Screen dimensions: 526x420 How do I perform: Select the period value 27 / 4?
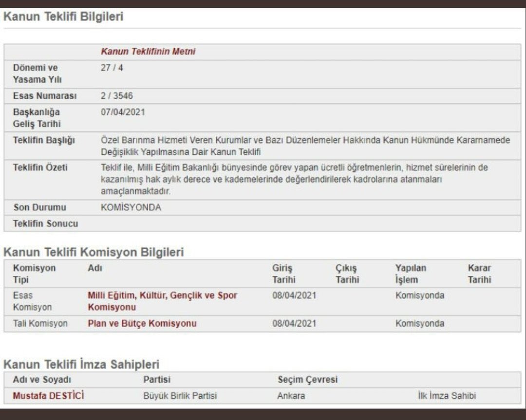pos(112,68)
